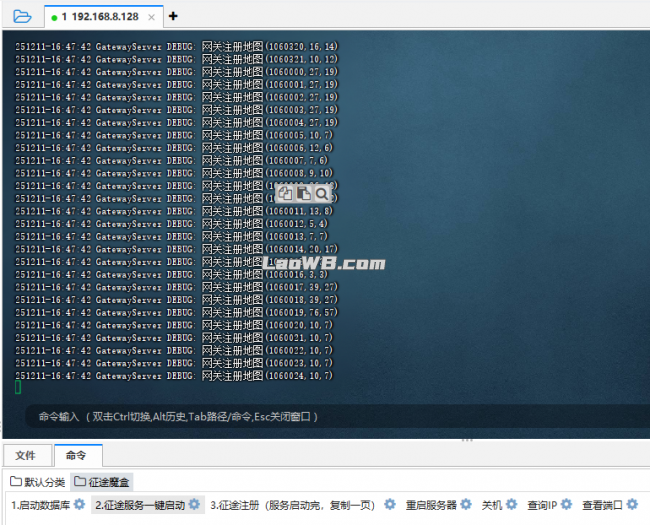Add a new session tab with plus
Viewport: 650px width, 525px height.
point(173,16)
